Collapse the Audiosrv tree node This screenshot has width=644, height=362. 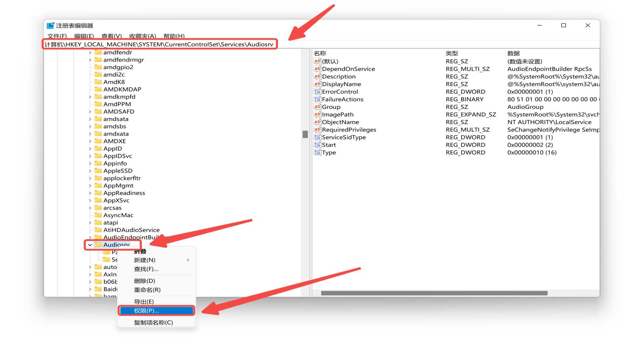click(90, 245)
